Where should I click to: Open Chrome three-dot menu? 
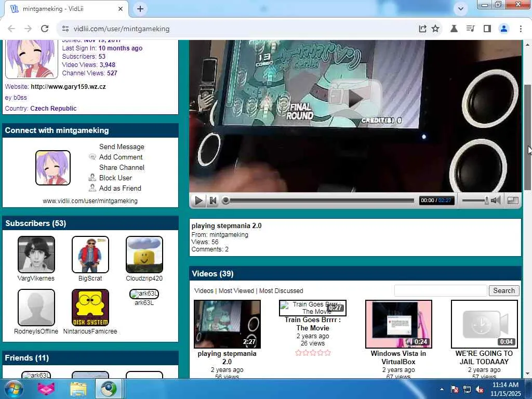coord(521,29)
